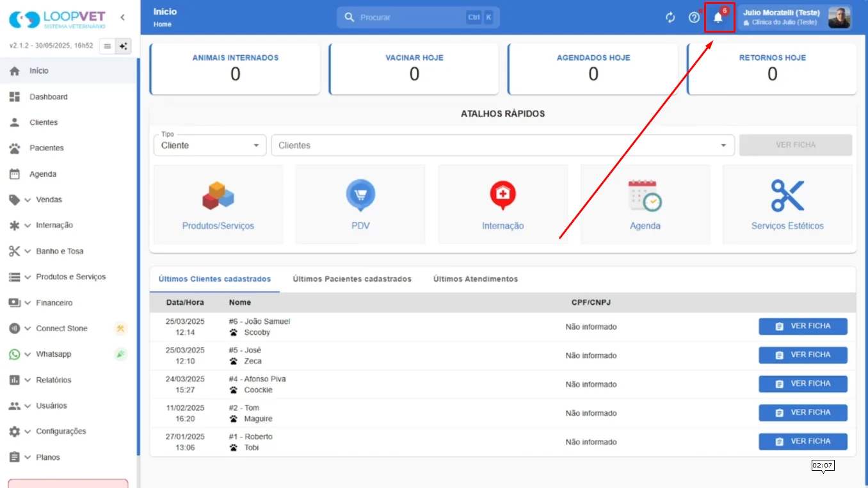Open the help question mark icon

pos(694,17)
